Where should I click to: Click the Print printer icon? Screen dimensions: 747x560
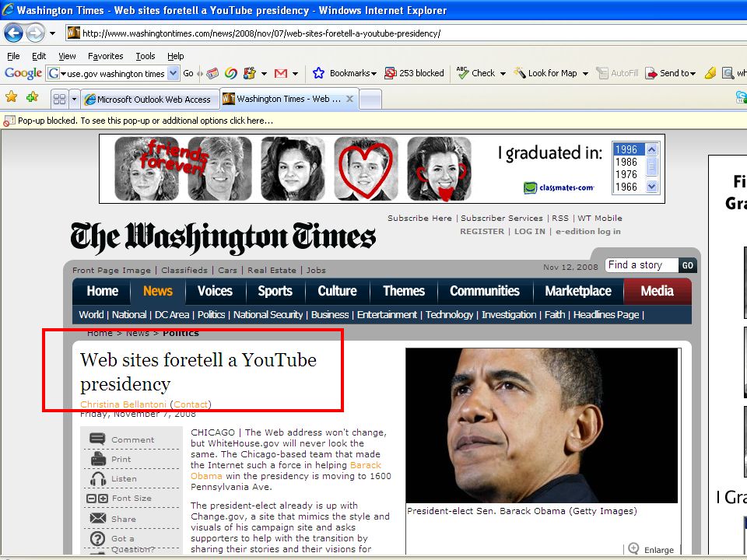click(x=98, y=459)
